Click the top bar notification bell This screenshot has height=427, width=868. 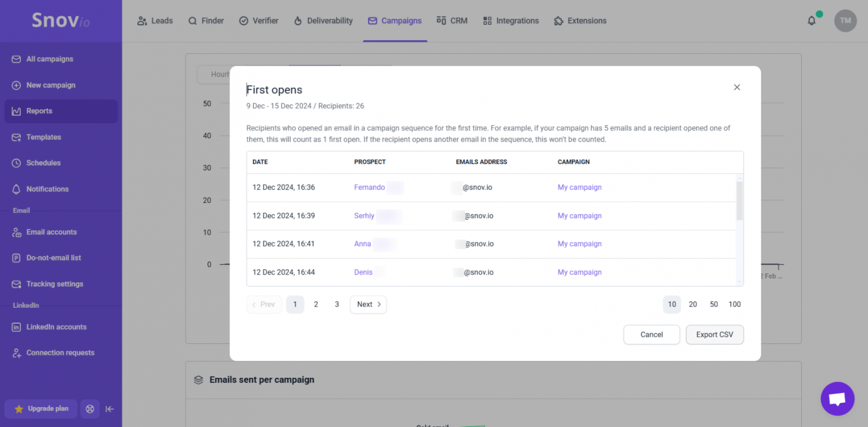coord(811,21)
